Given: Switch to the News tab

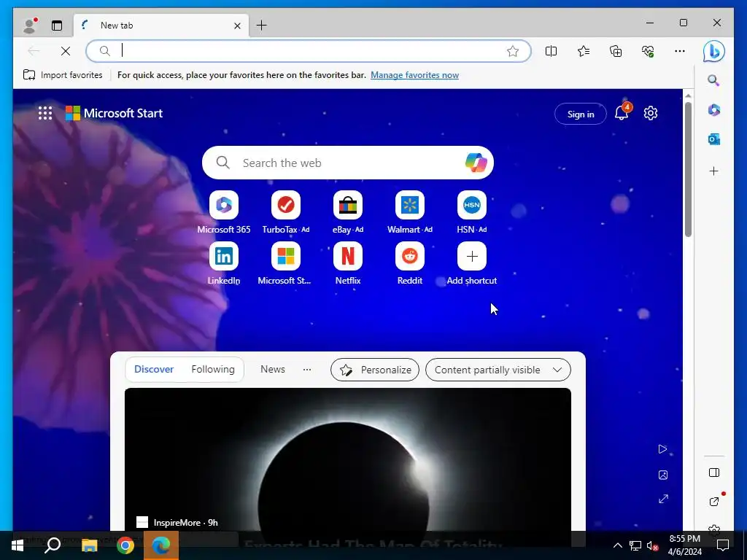Looking at the screenshot, I should [x=273, y=369].
